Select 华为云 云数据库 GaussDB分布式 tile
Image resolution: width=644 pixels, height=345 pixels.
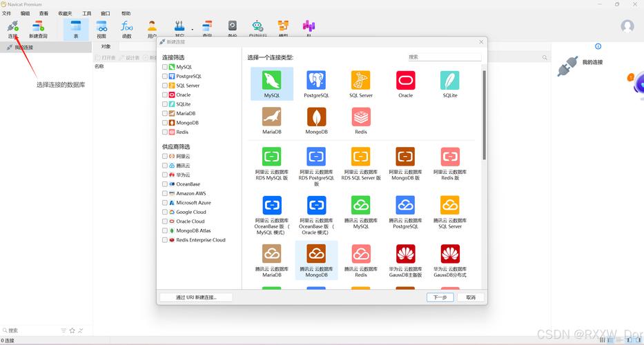(450, 261)
